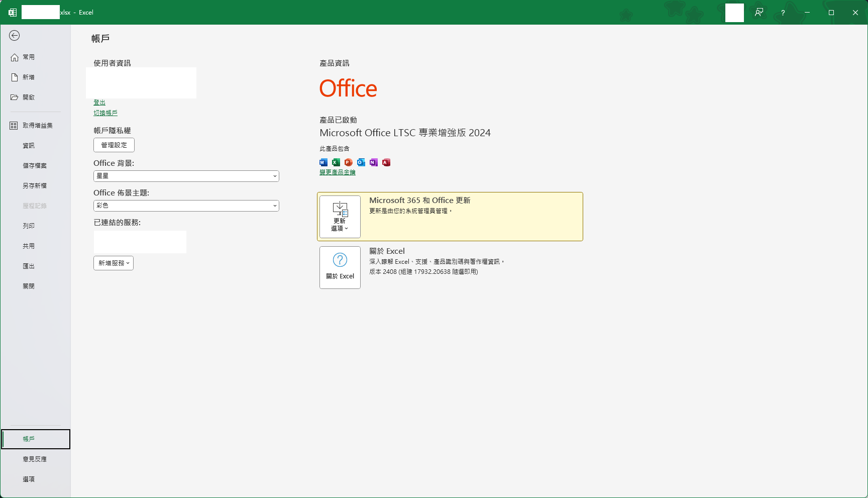
Task: Choose 另存新檔 in the sidebar
Action: (35, 186)
